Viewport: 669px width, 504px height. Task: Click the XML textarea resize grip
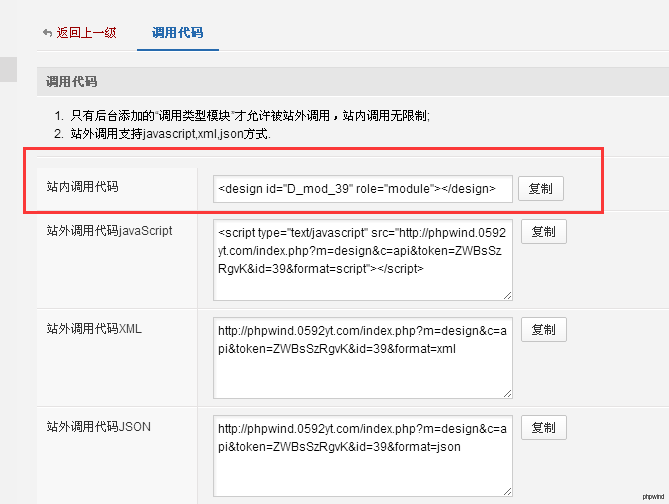(x=507, y=393)
